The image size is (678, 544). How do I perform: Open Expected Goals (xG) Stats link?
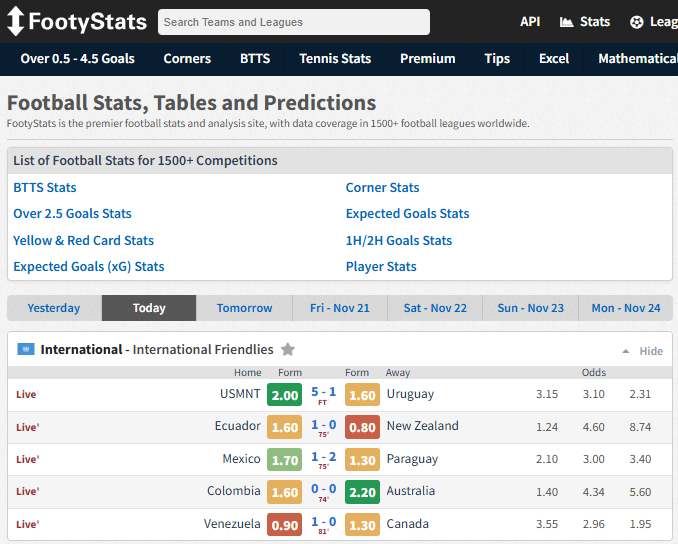pos(89,267)
